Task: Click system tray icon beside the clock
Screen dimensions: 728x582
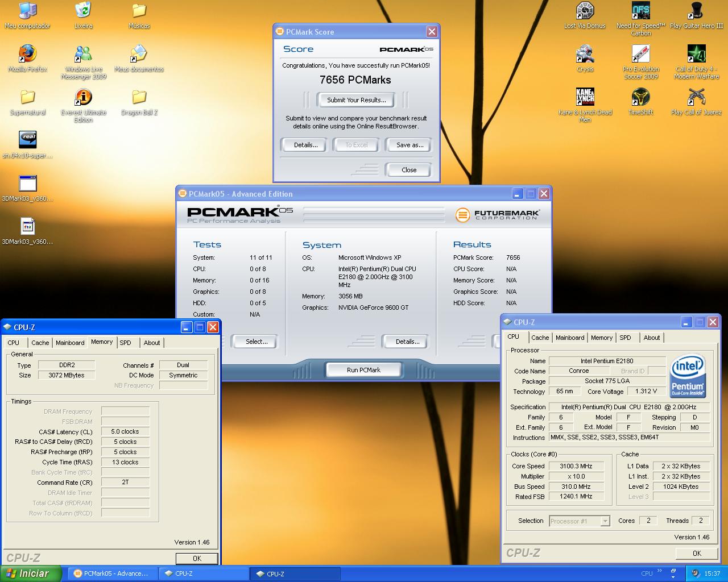Action: coord(695,573)
